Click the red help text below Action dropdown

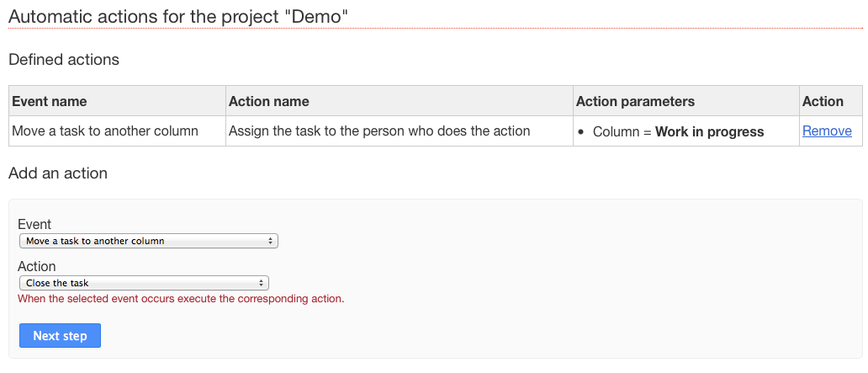pyautogui.click(x=181, y=298)
